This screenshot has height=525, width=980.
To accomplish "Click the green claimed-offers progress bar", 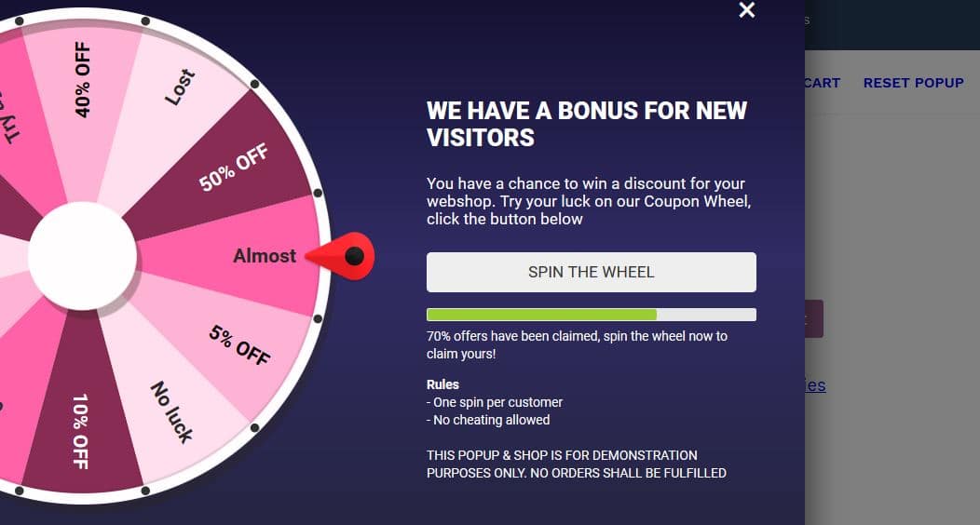I will (x=542, y=315).
